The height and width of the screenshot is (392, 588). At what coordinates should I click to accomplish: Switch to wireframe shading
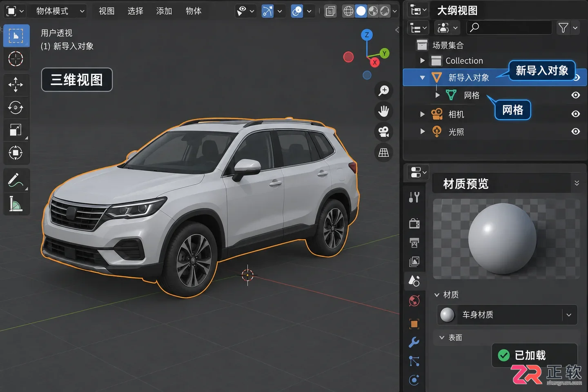[348, 11]
